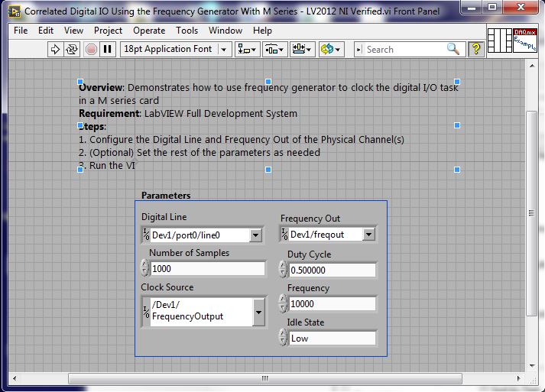Open the Reorder menu
The image size is (545, 392).
coord(330,49)
